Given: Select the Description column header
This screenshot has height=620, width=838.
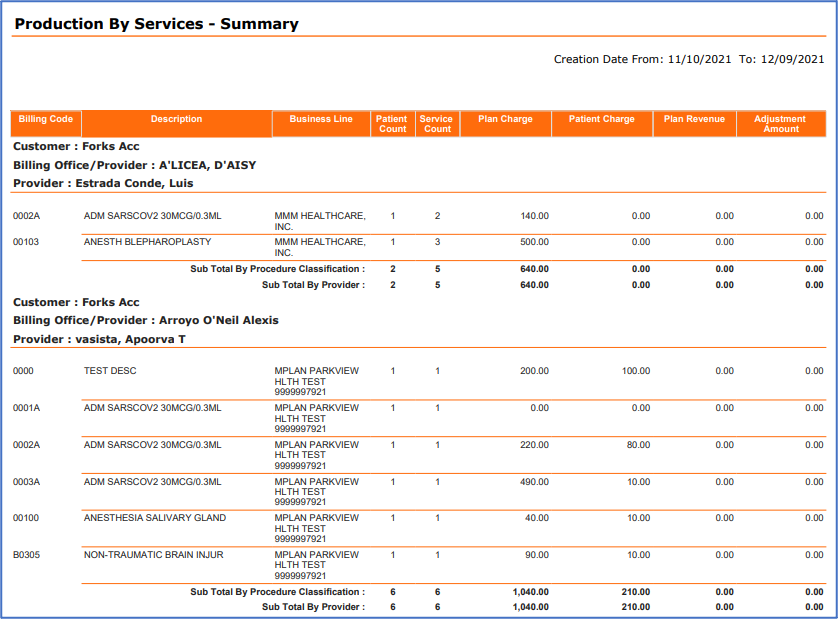Looking at the screenshot, I should pos(176,120).
